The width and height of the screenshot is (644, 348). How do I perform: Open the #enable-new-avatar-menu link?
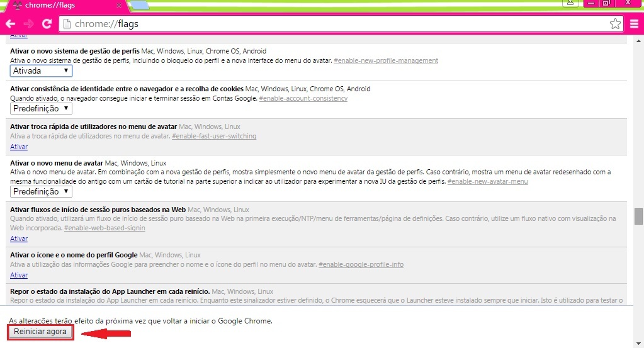(x=487, y=181)
